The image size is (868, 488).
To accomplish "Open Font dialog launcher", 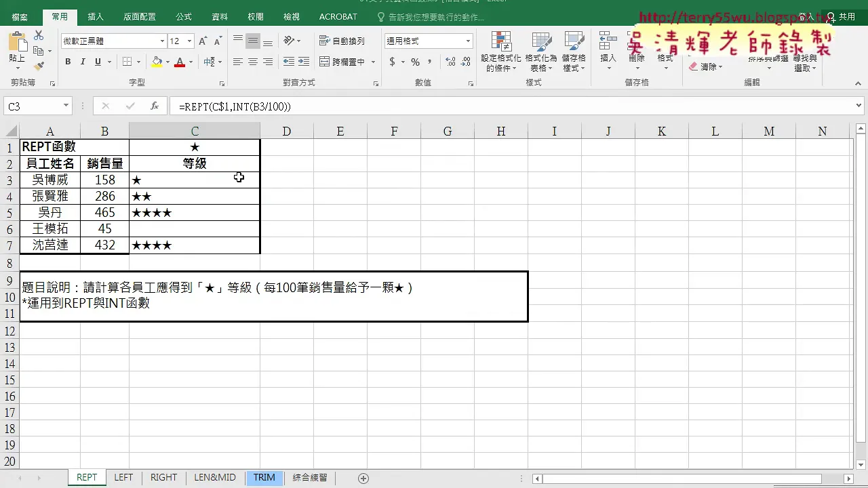I will pyautogui.click(x=222, y=83).
